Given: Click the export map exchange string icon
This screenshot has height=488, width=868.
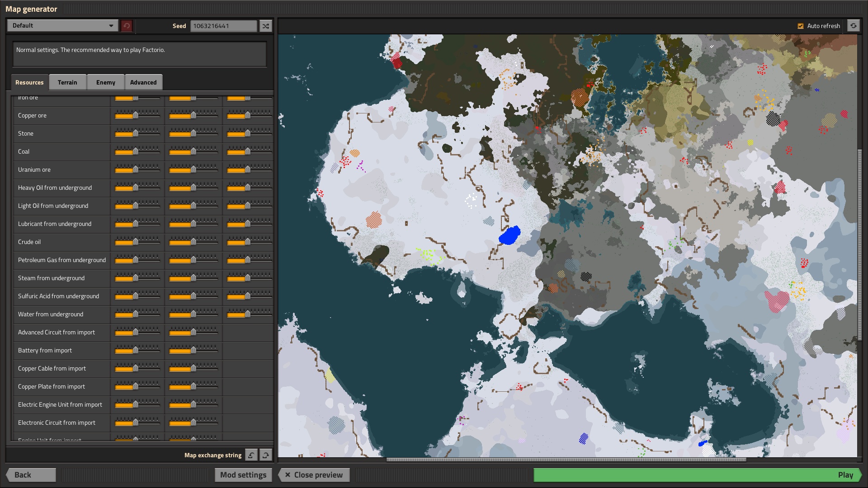Looking at the screenshot, I should pyautogui.click(x=266, y=455).
